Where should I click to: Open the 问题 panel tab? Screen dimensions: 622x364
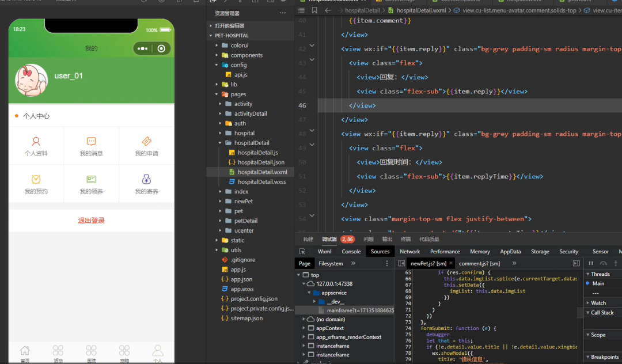369,239
